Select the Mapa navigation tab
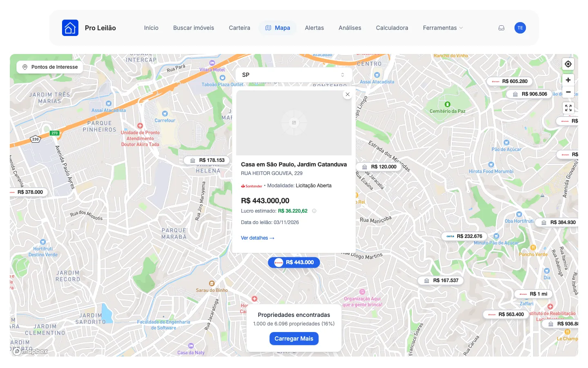 (278, 28)
